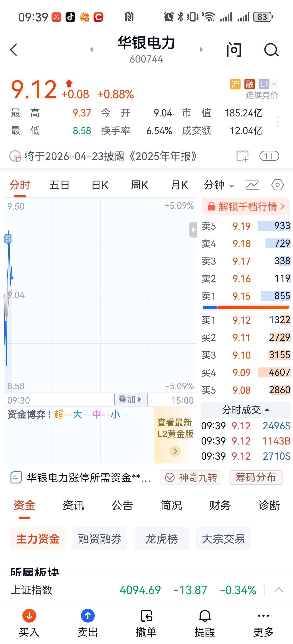
Task: Select the 卖3 9.17 order row
Action: (246, 261)
